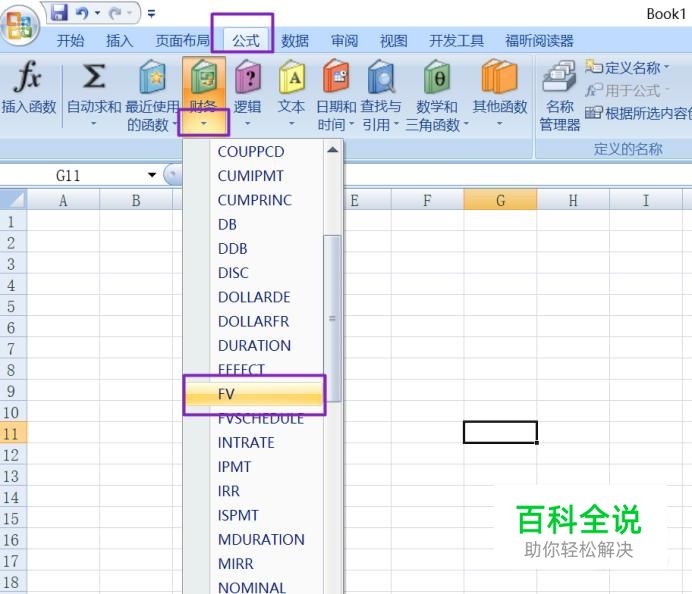
Task: Open the 查找与引用 functions icon
Action: (380, 76)
